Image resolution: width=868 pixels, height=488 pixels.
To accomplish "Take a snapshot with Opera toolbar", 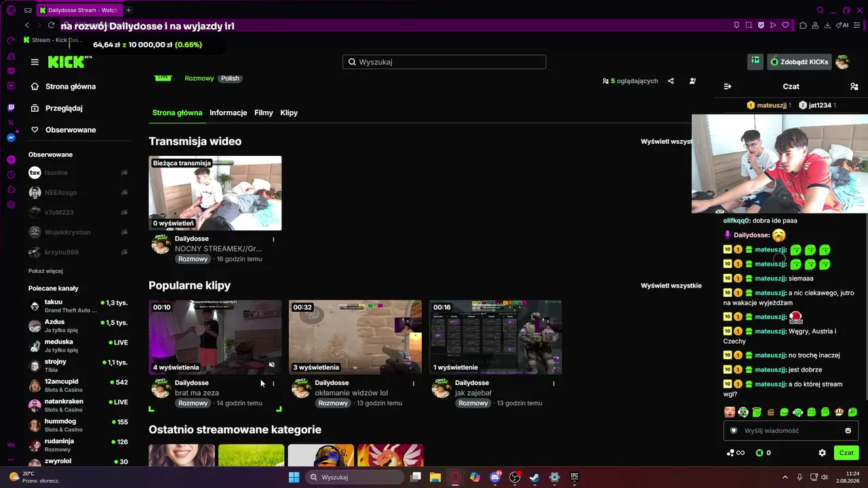I will (x=749, y=25).
